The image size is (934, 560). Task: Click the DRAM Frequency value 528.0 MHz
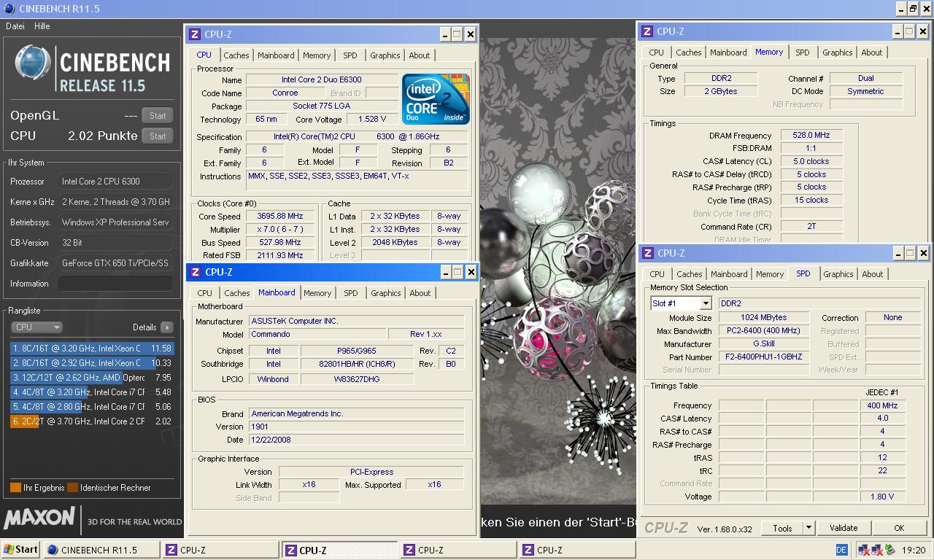click(811, 136)
